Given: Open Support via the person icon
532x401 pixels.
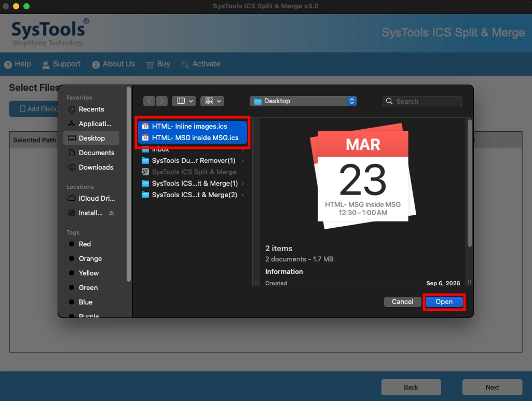Looking at the screenshot, I should click(x=46, y=64).
